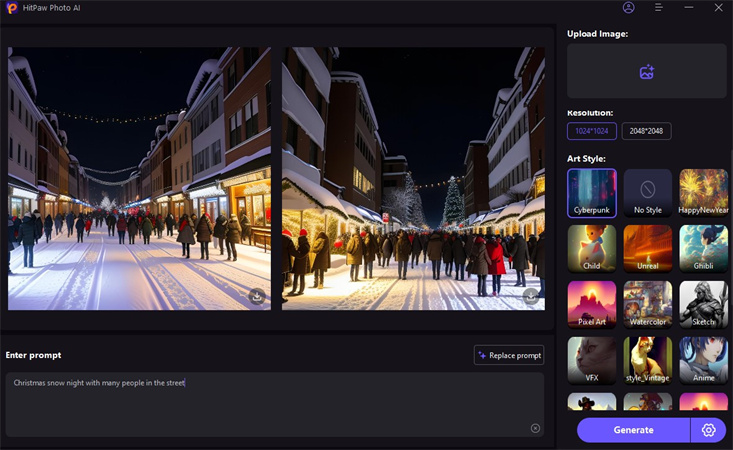Select the Watercolor art style

coord(647,305)
